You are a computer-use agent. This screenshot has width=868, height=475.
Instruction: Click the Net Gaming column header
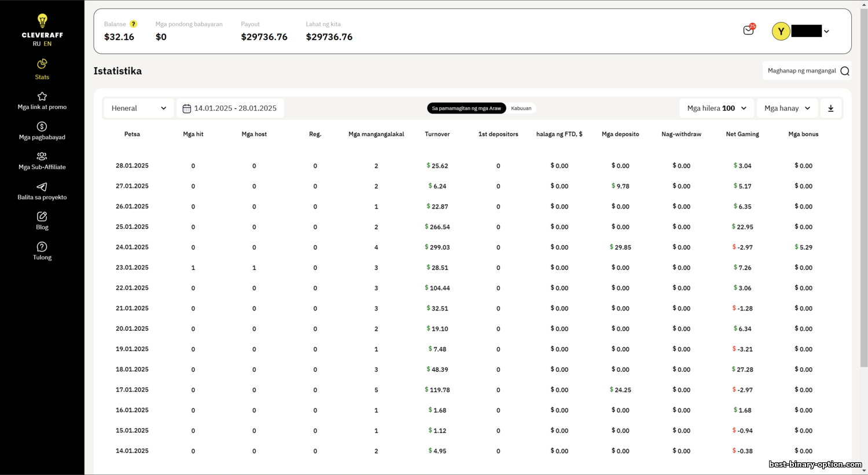click(742, 134)
